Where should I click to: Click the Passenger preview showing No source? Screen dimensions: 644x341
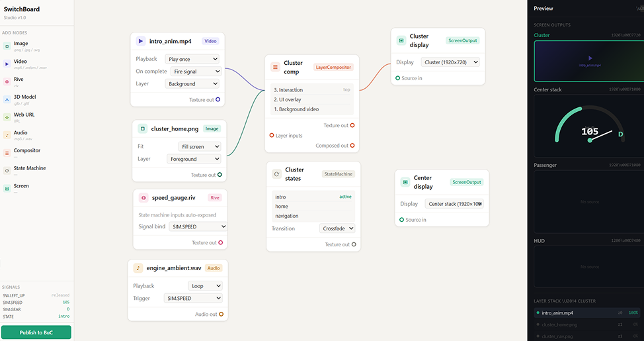point(589,201)
